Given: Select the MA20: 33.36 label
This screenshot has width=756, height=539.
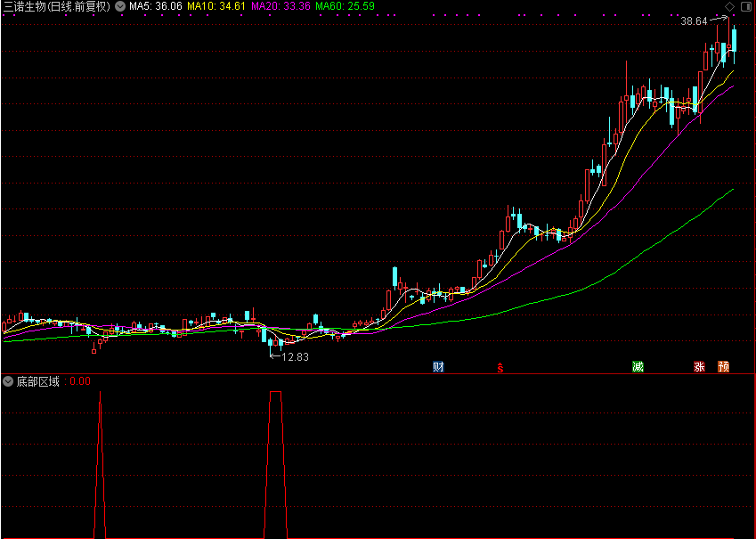Looking at the screenshot, I should 281,7.
